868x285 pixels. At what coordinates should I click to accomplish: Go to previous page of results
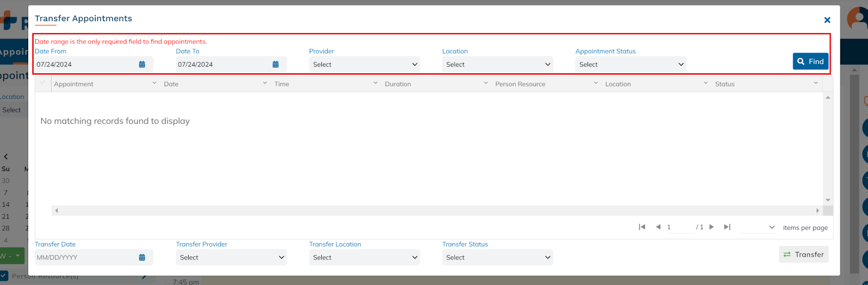(x=658, y=227)
